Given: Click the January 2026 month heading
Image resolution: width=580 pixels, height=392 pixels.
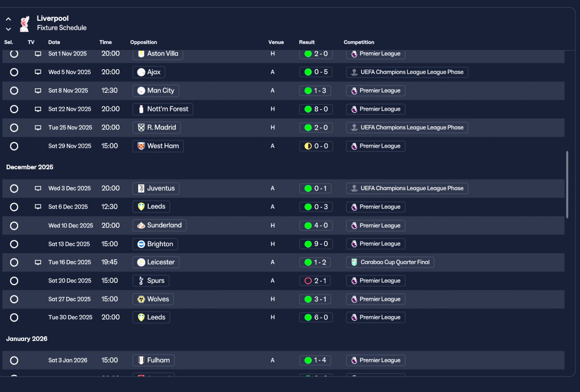Looking at the screenshot, I should point(27,339).
